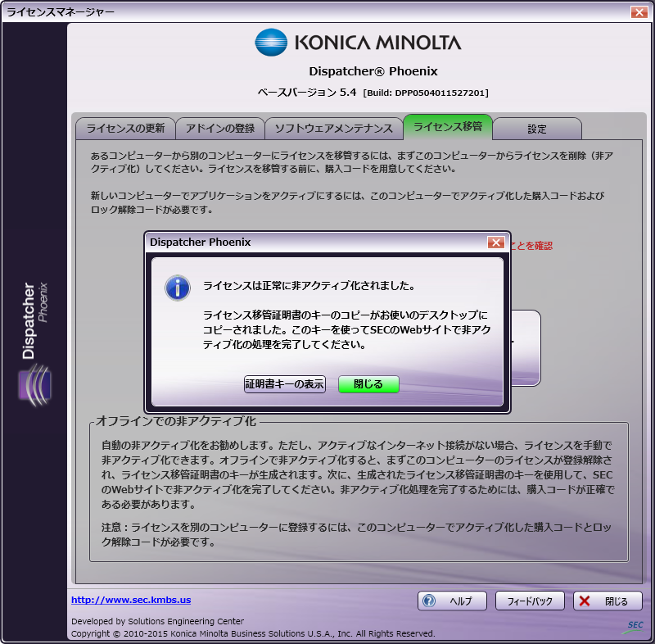Click the ライセンスは正常に非アクティブ化されました message
Viewport: 655px width, 644px height.
click(309, 286)
